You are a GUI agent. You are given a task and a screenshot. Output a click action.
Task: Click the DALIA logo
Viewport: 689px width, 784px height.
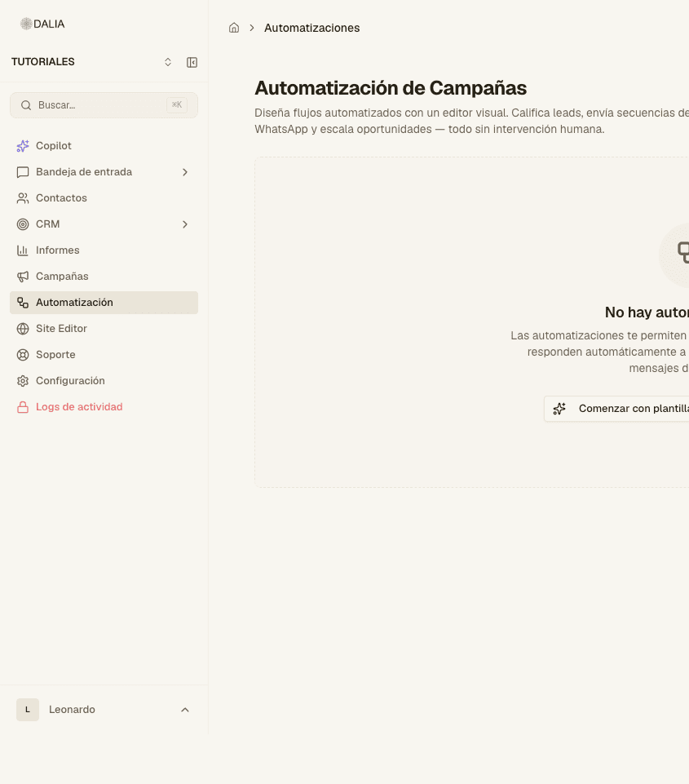42,24
